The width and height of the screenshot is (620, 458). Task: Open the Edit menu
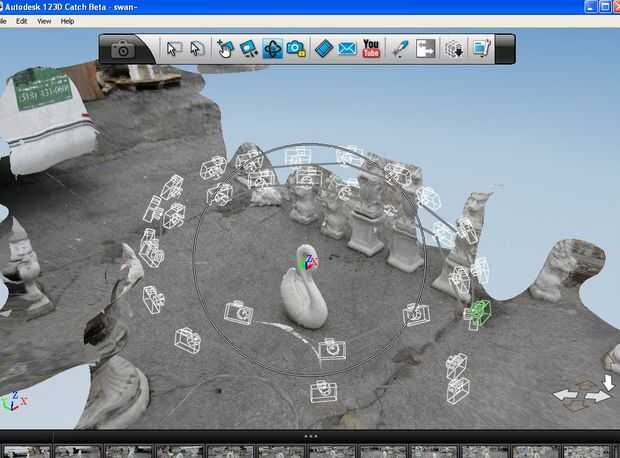pos(21,21)
